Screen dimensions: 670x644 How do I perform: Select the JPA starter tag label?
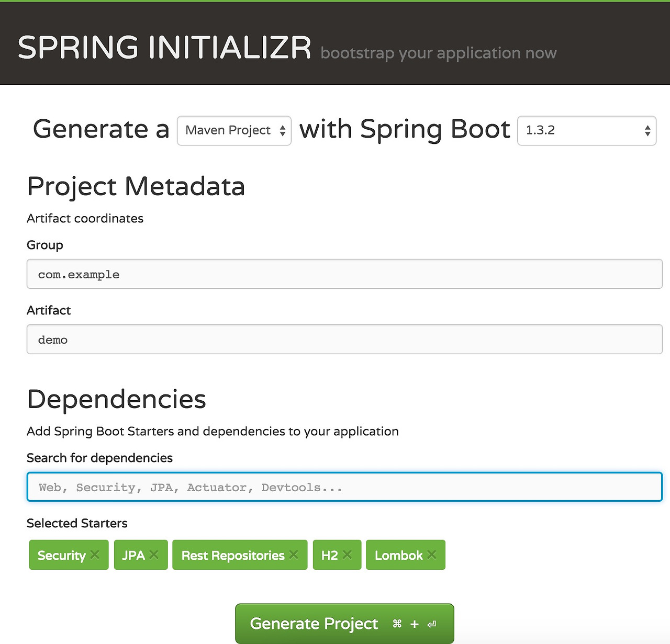(x=133, y=555)
